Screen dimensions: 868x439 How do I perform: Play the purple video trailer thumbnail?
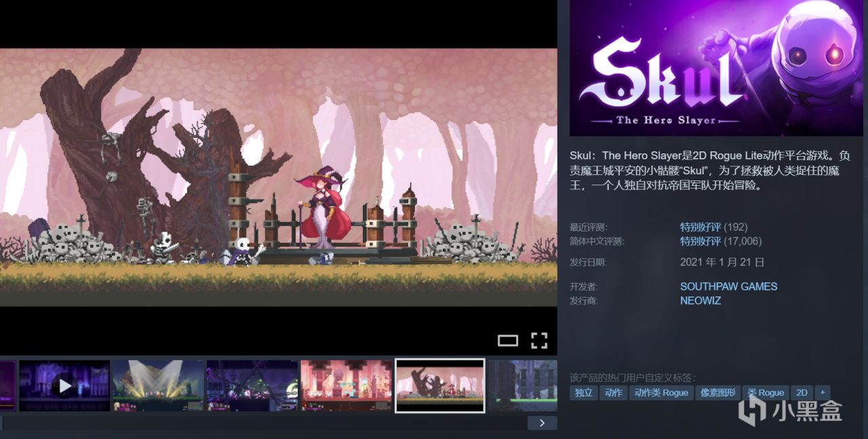coord(64,385)
